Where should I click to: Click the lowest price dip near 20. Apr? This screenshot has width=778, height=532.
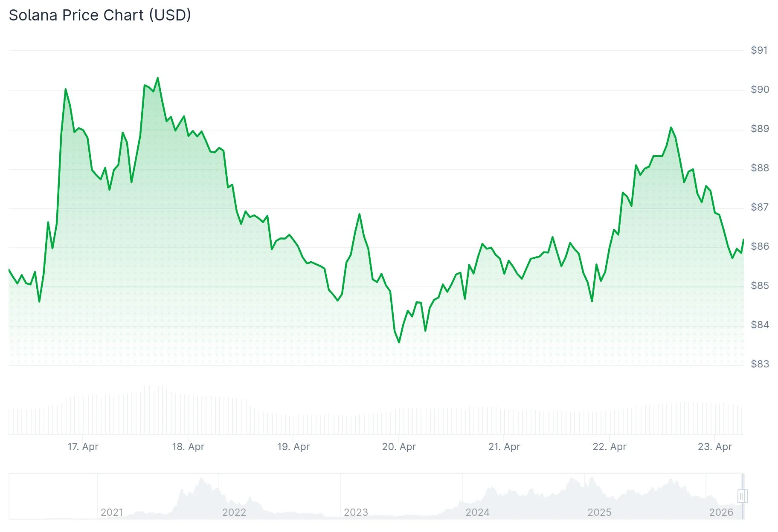point(399,342)
